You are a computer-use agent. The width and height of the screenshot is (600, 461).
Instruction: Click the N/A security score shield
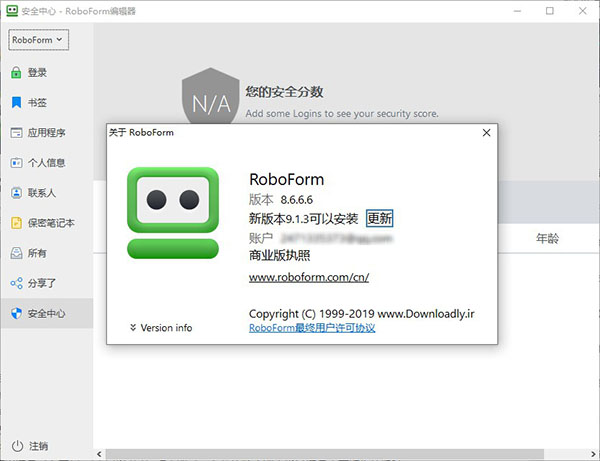click(x=211, y=98)
